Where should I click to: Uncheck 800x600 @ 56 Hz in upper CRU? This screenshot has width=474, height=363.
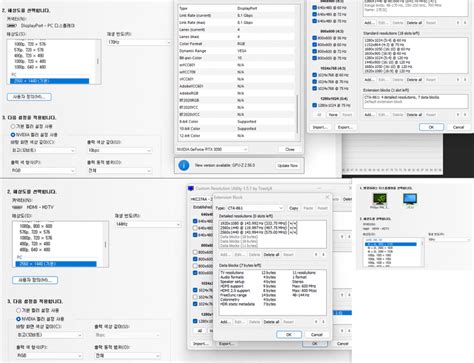point(315,38)
